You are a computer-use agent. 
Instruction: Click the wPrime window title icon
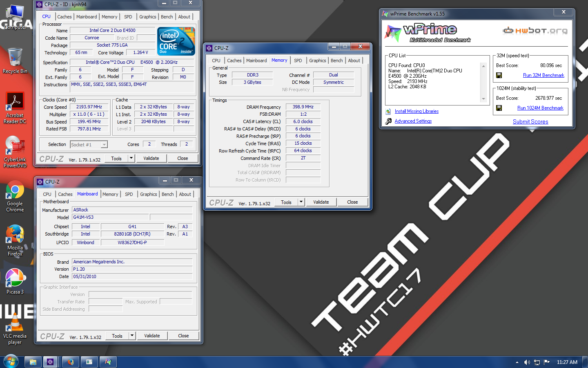385,13
